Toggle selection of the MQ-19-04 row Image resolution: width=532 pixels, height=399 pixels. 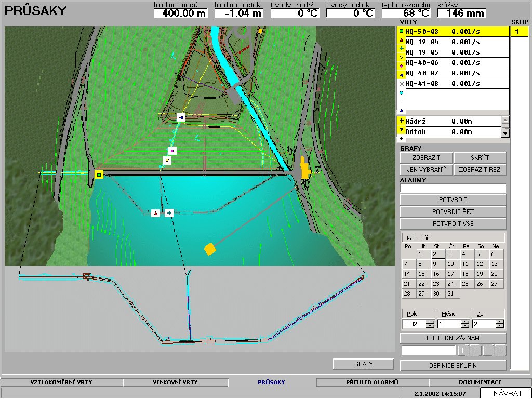[x=453, y=42]
